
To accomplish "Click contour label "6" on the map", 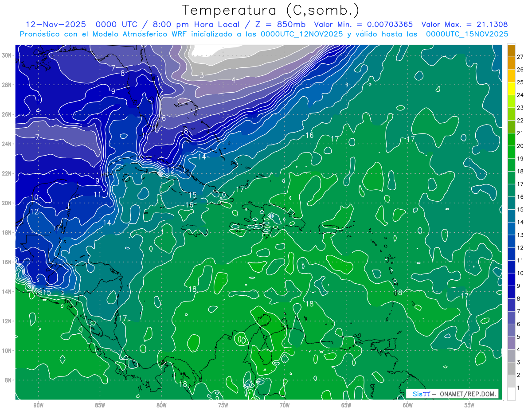I will pos(164,118).
